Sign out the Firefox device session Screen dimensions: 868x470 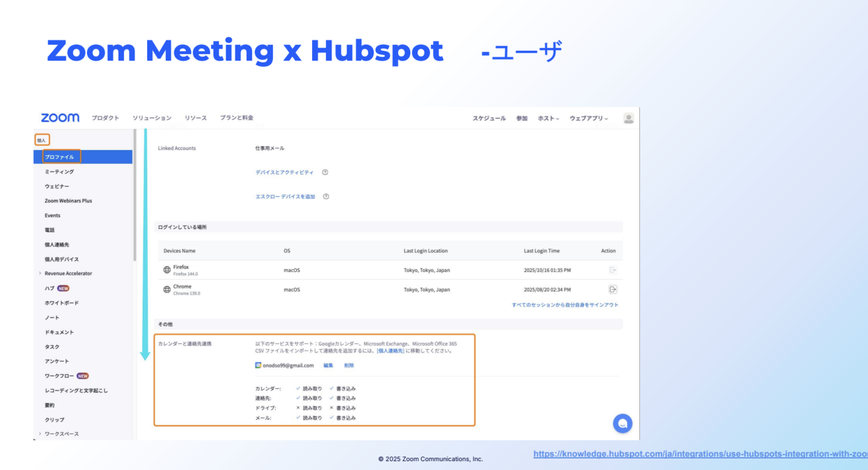(x=613, y=270)
